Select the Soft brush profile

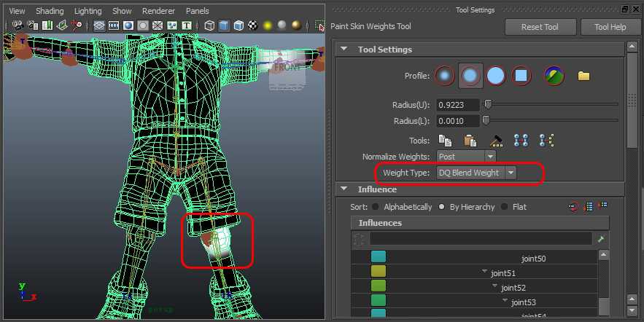coord(470,76)
